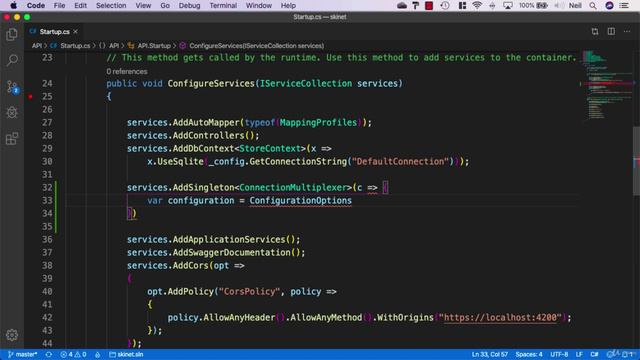This screenshot has height=360, width=640.
Task: Split the editor to the right
Action: 611,31
